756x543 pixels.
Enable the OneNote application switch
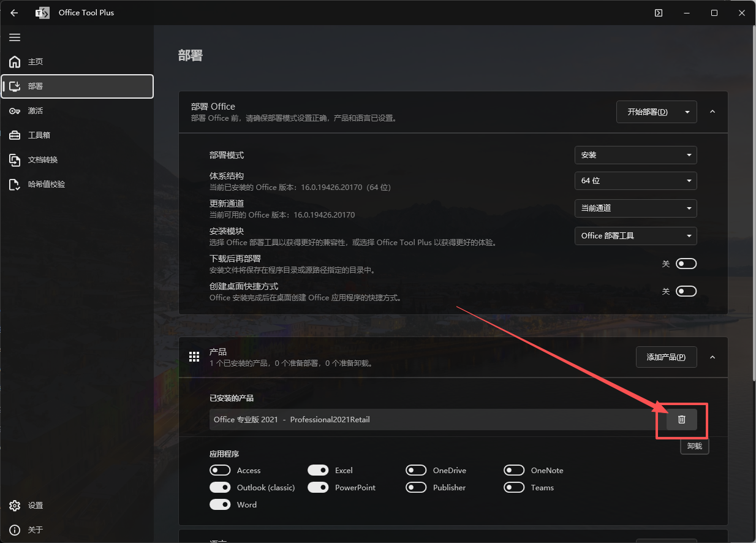514,471
